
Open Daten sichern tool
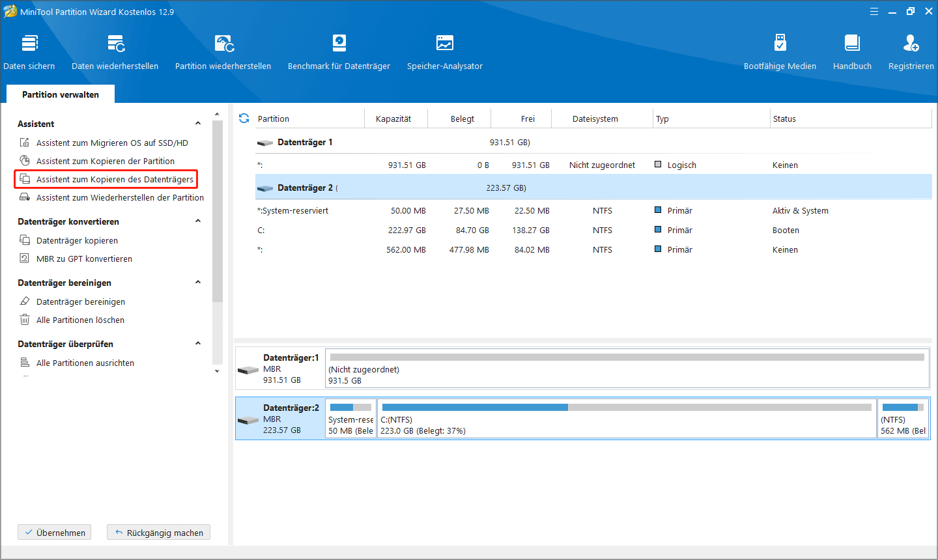(x=29, y=52)
